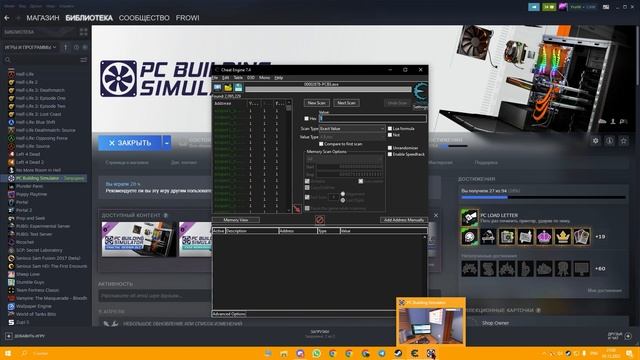
Task: Toggle Steam library grid view icon
Action: (83, 32)
